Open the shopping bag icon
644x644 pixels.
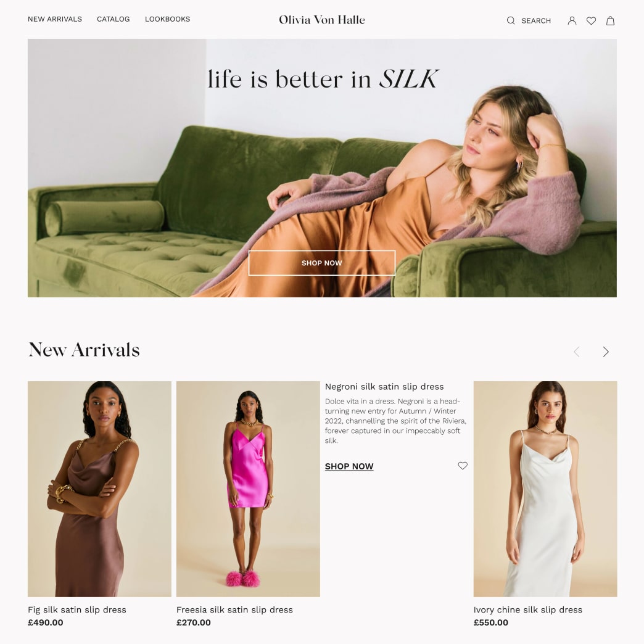[x=610, y=20]
